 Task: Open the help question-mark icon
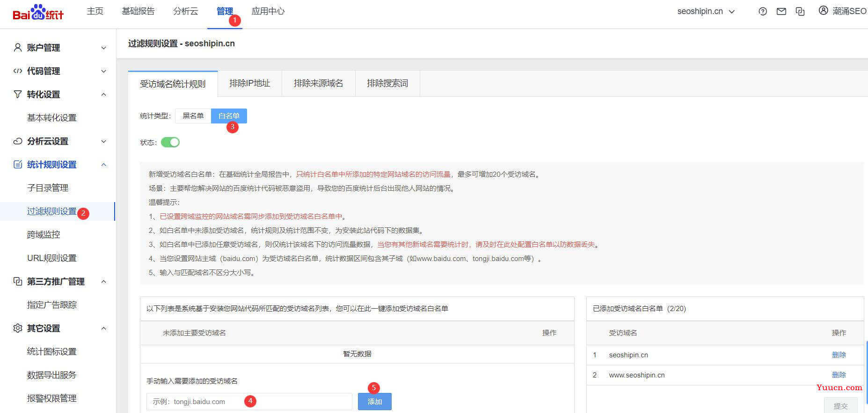pyautogui.click(x=763, y=12)
